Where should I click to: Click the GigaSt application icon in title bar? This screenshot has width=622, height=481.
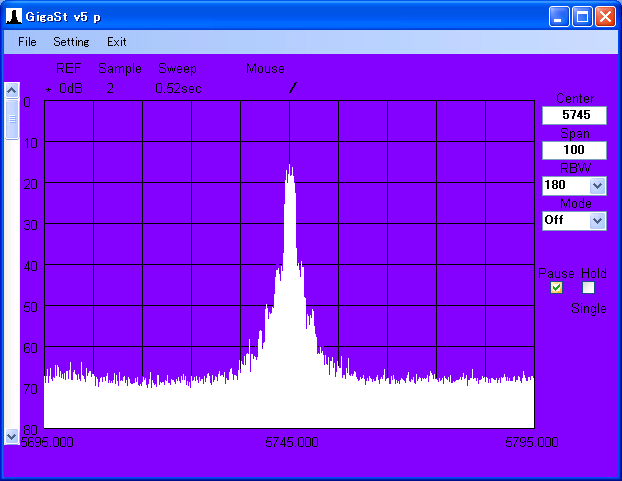click(x=14, y=17)
